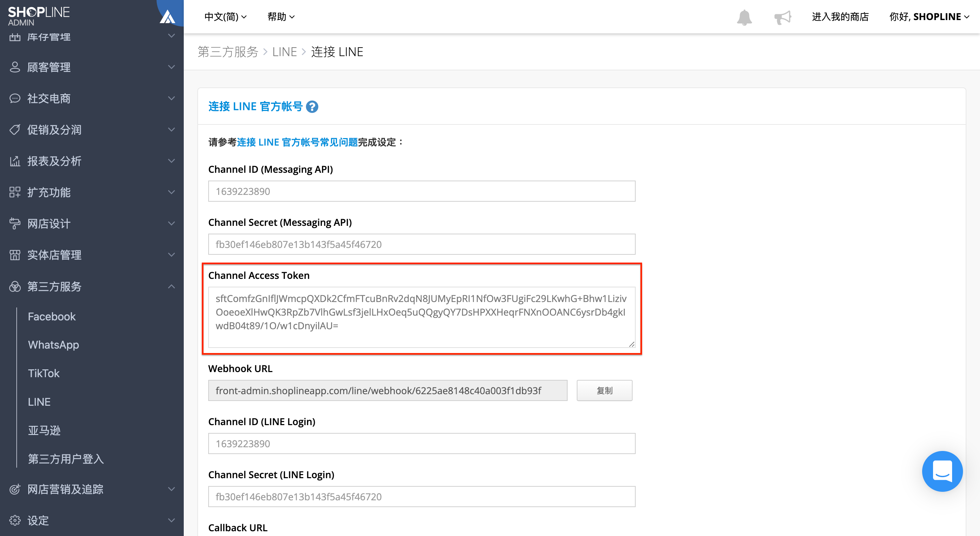This screenshot has height=536, width=980.
Task: Click the 第三方服务 breadcrumb link
Action: [x=228, y=52]
